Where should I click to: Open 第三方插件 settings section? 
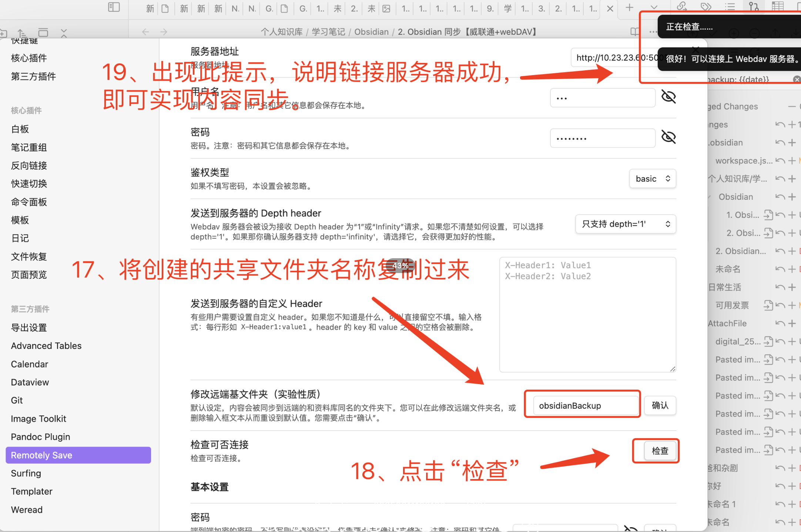33,77
